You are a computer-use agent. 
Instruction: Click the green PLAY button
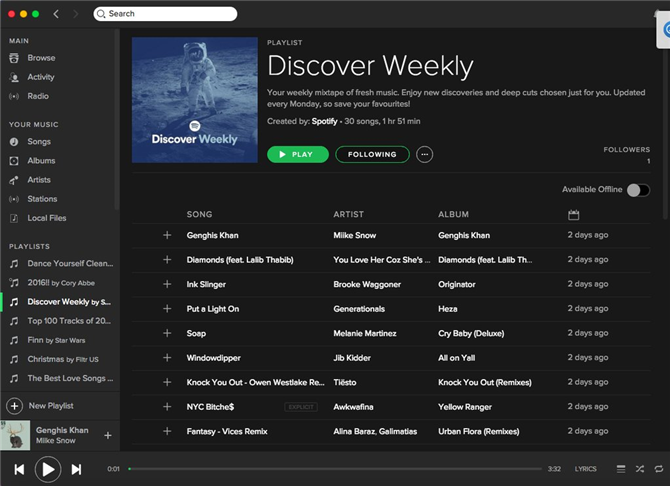point(298,154)
